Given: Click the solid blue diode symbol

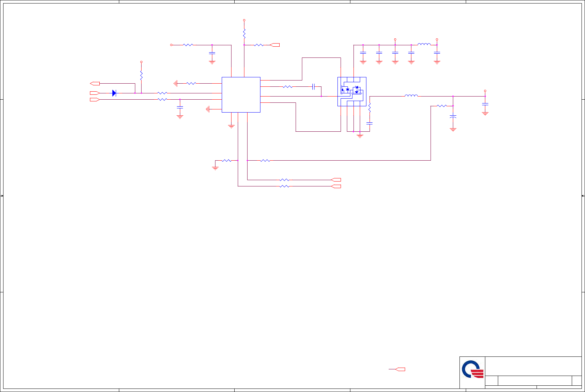Looking at the screenshot, I should [114, 93].
